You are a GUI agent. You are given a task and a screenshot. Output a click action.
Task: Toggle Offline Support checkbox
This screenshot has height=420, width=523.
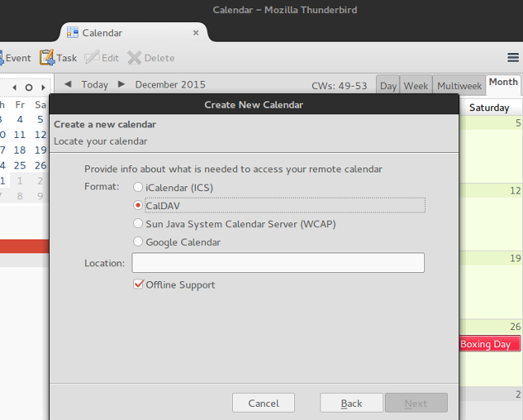click(x=138, y=284)
